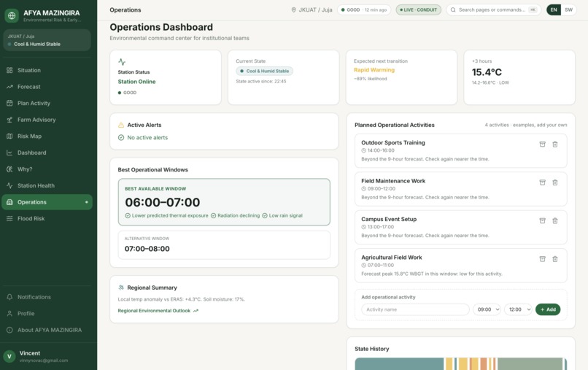
Task: Click the Vincent avatar icon
Action: [x=9, y=356]
